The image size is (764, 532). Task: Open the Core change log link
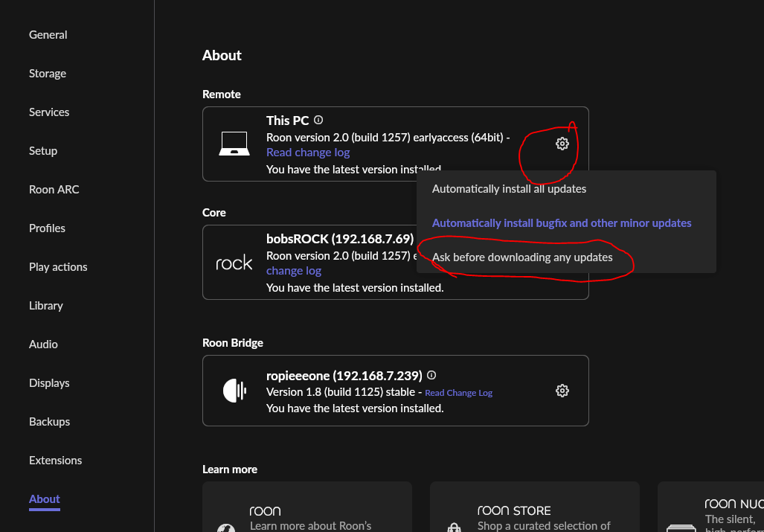coord(294,271)
